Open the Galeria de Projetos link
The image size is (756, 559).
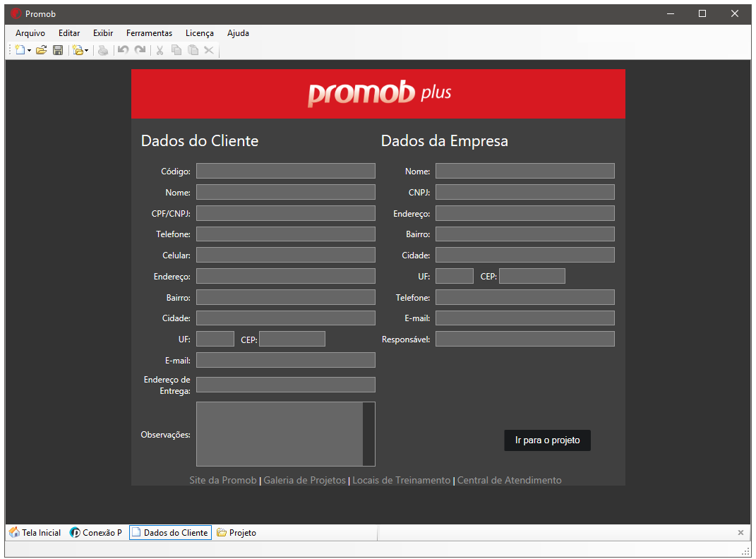tap(305, 481)
